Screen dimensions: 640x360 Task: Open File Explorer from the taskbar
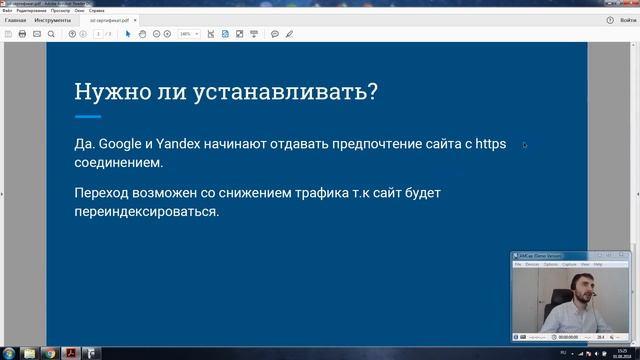click(x=29, y=353)
